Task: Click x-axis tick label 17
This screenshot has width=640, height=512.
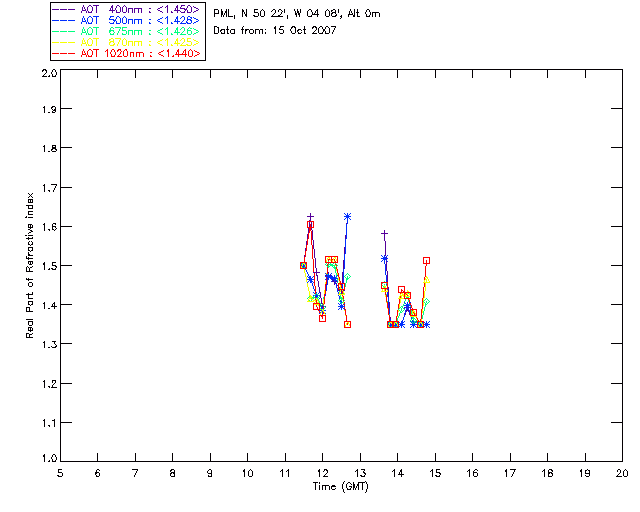Action: point(510,474)
